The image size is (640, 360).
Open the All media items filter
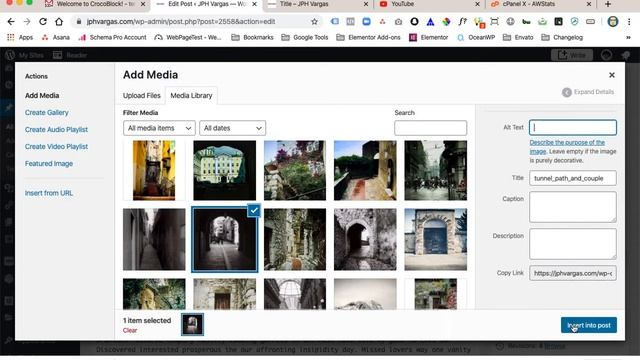159,128
